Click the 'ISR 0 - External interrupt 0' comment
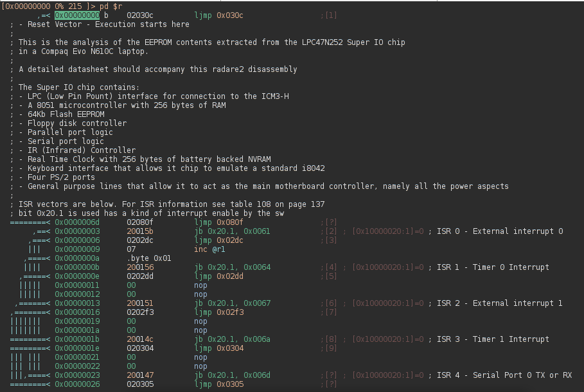Screen dimensions: 584x392 [x=499, y=231]
